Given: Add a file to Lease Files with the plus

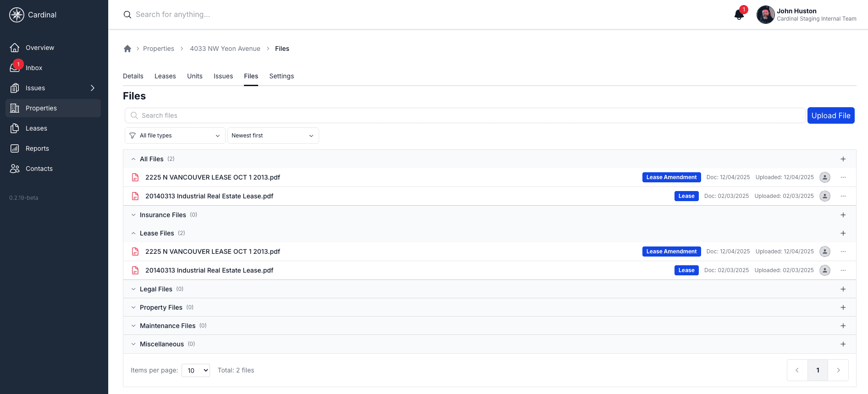Looking at the screenshot, I should coord(843,233).
